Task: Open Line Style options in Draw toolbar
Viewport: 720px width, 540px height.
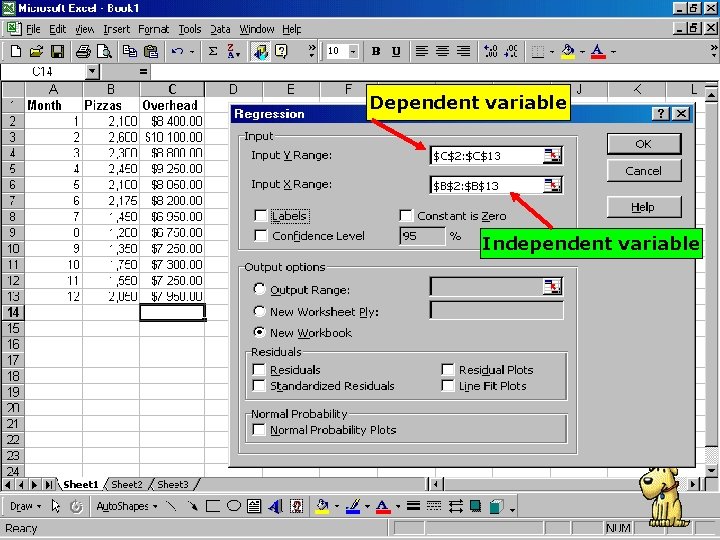Action: point(413,506)
